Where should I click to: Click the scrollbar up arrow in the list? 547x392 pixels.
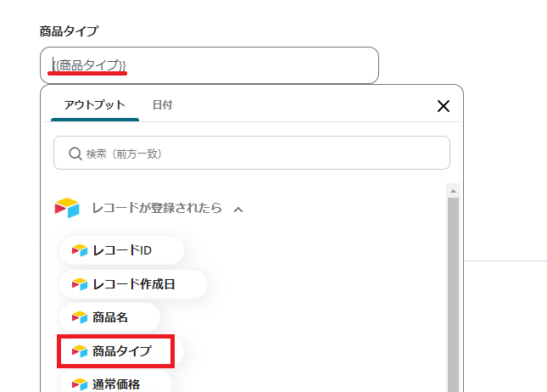tap(454, 192)
